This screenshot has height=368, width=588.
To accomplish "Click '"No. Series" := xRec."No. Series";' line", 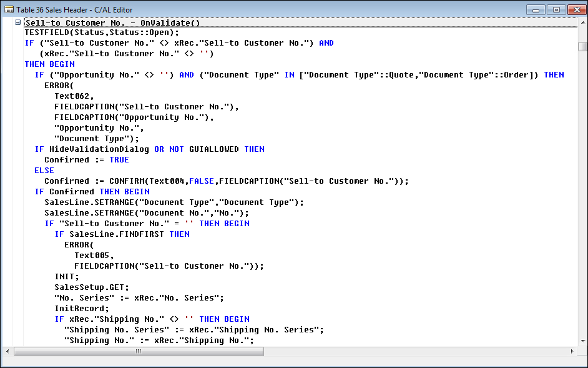I will click(x=139, y=298).
